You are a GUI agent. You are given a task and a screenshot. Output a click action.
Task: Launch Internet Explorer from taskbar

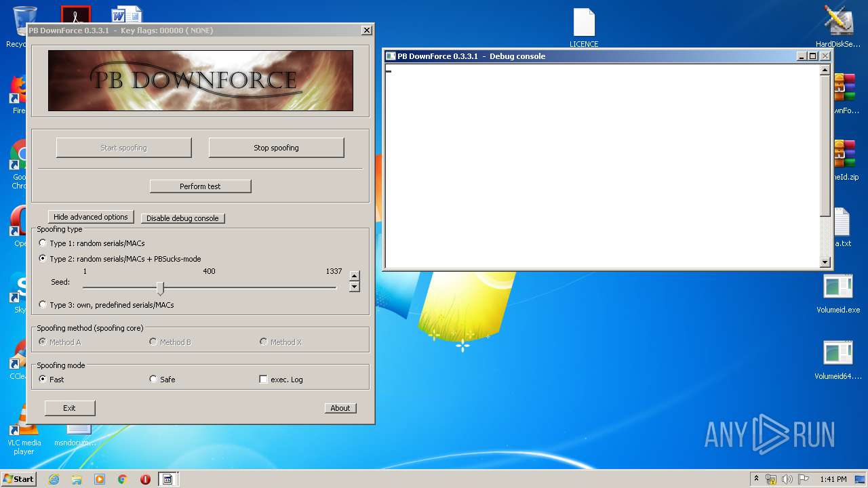pyautogui.click(x=54, y=479)
